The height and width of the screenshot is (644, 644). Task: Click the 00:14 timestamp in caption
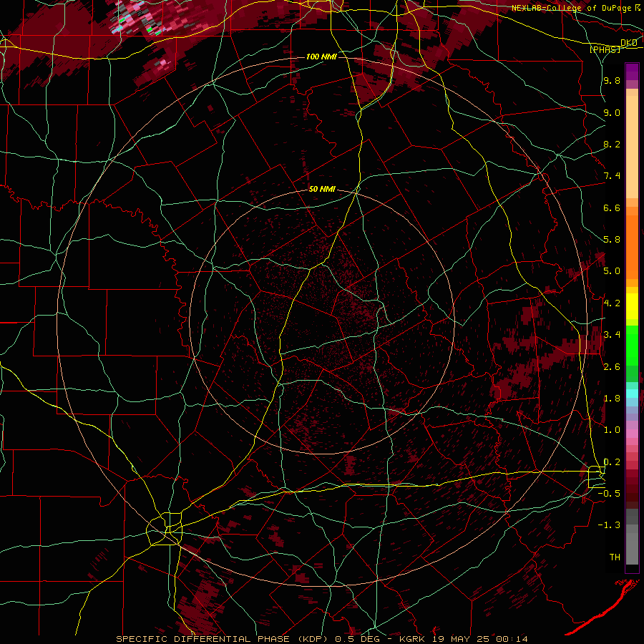click(x=512, y=639)
